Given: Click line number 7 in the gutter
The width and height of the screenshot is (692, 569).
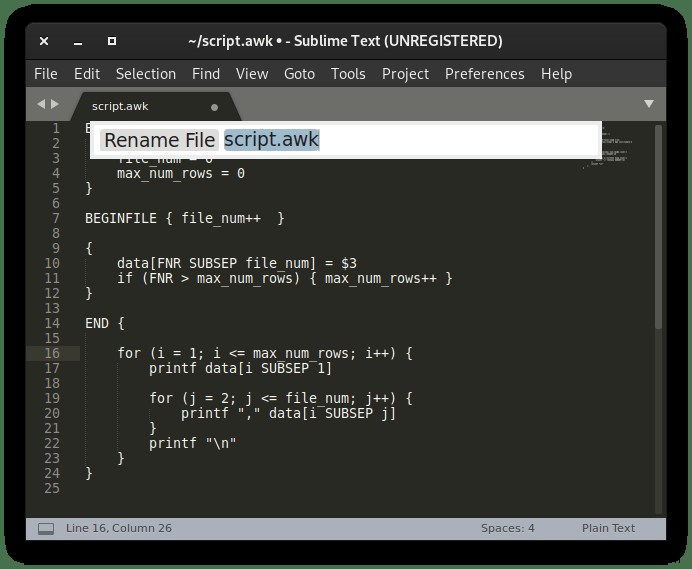Looking at the screenshot, I should pyautogui.click(x=56, y=219).
